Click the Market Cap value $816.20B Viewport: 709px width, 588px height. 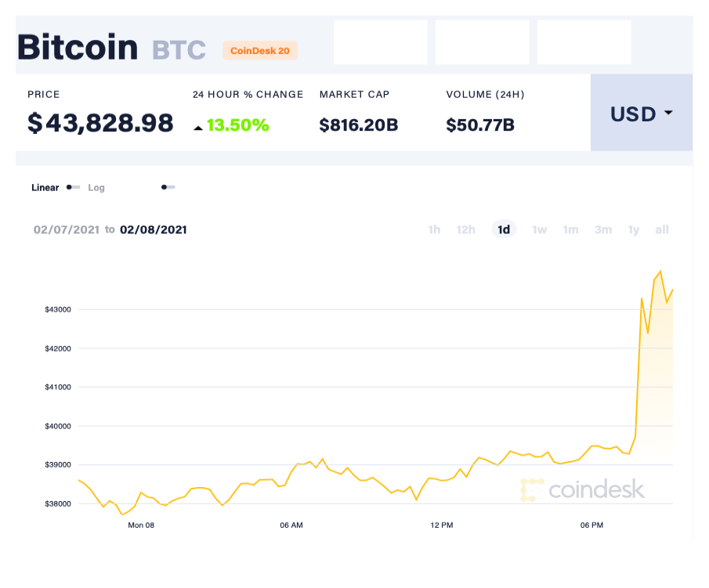[x=358, y=124]
